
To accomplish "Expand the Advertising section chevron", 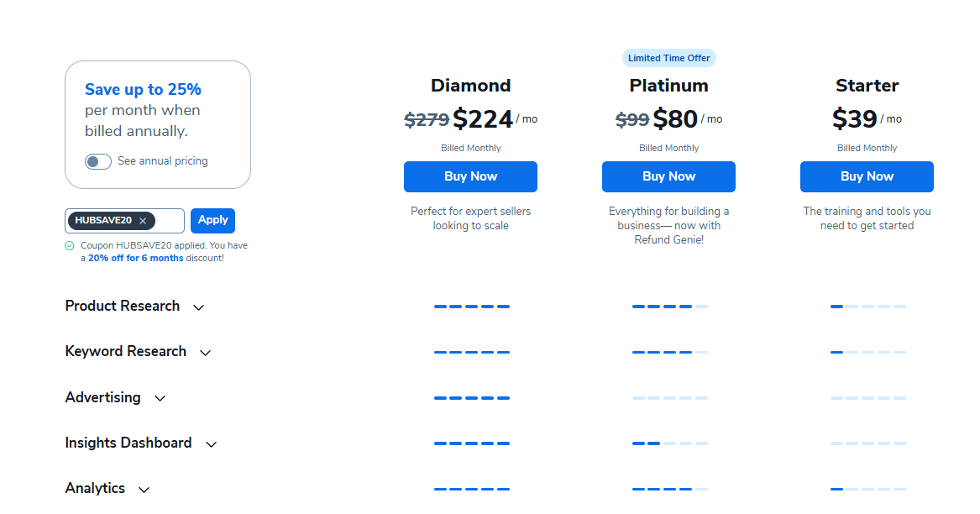I will (x=160, y=398).
